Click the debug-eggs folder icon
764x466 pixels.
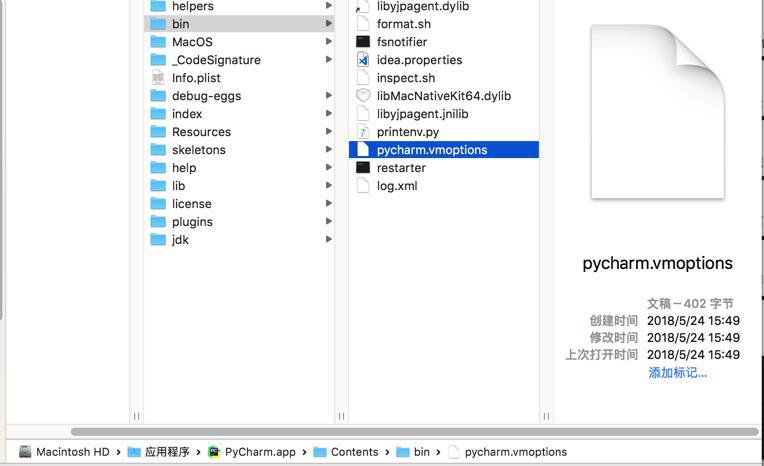(158, 96)
